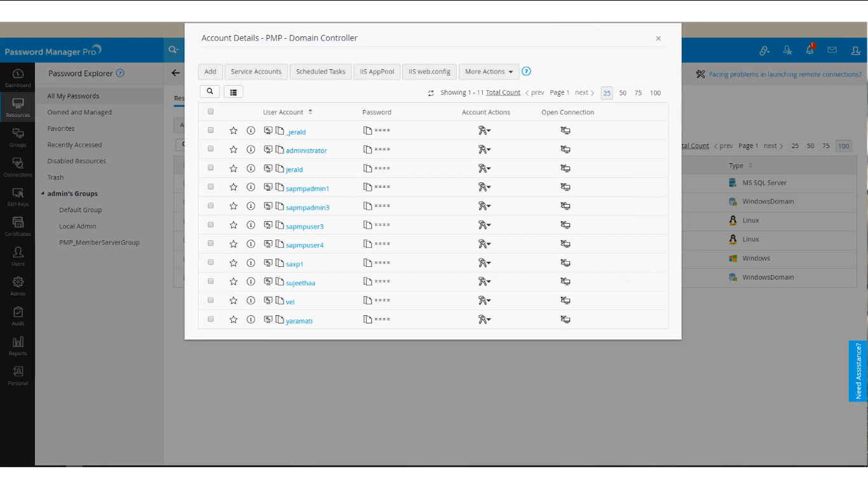Screen dimensions: 868x488
Task: Check the sapmpuser3 account checkbox
Action: tap(210, 225)
